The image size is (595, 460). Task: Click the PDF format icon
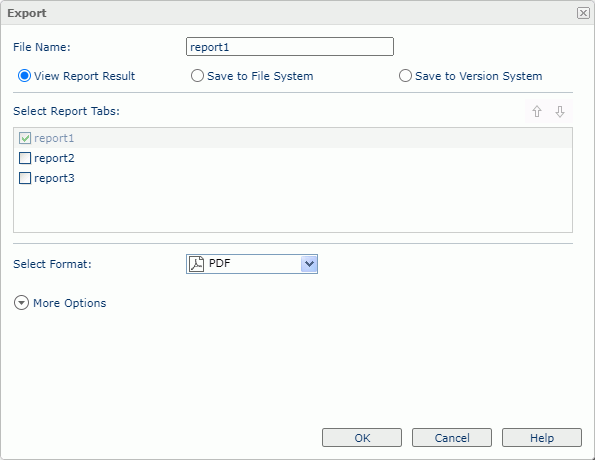point(197,264)
